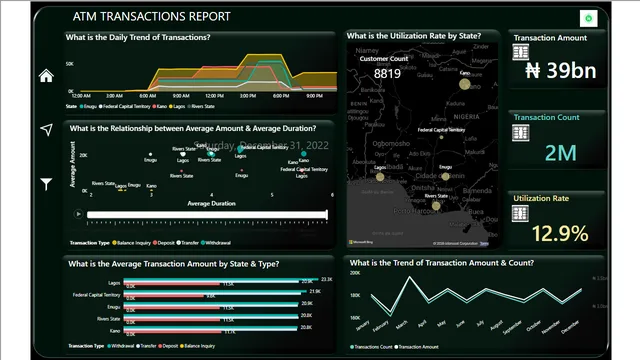The height and width of the screenshot is (360, 640).
Task: Click the Rivers State label in bar chart
Action: pyautogui.click(x=109, y=319)
